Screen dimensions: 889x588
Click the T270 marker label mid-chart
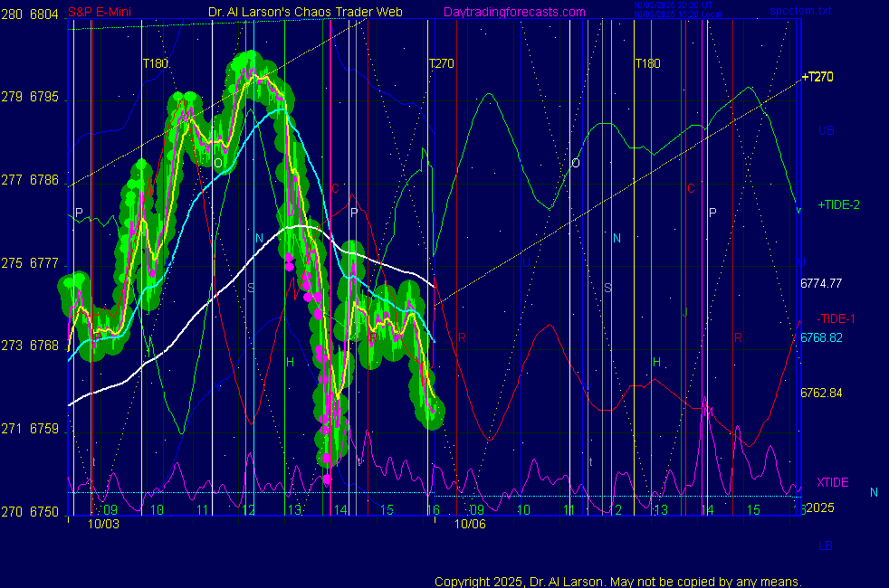[x=441, y=63]
